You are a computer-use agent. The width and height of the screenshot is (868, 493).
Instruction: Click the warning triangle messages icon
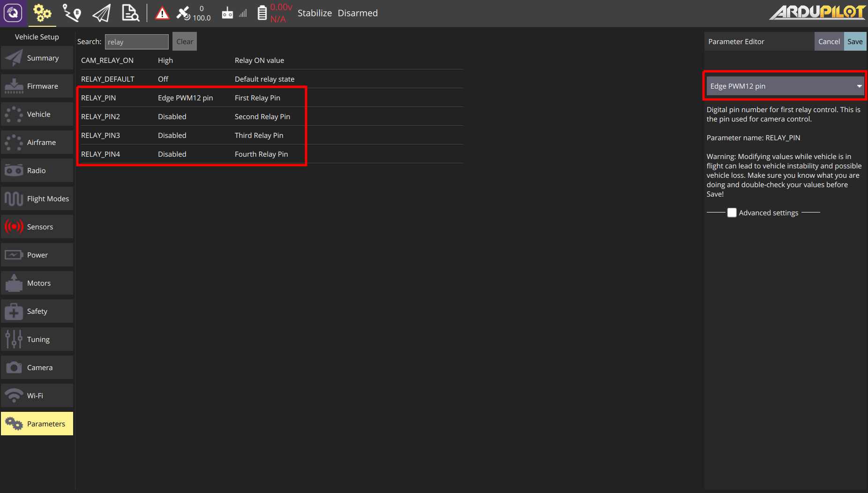click(162, 13)
